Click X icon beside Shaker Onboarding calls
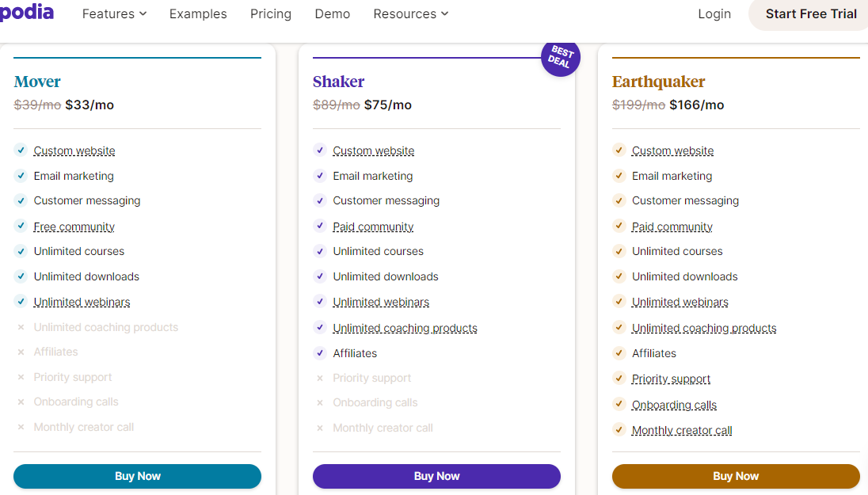 click(x=320, y=403)
